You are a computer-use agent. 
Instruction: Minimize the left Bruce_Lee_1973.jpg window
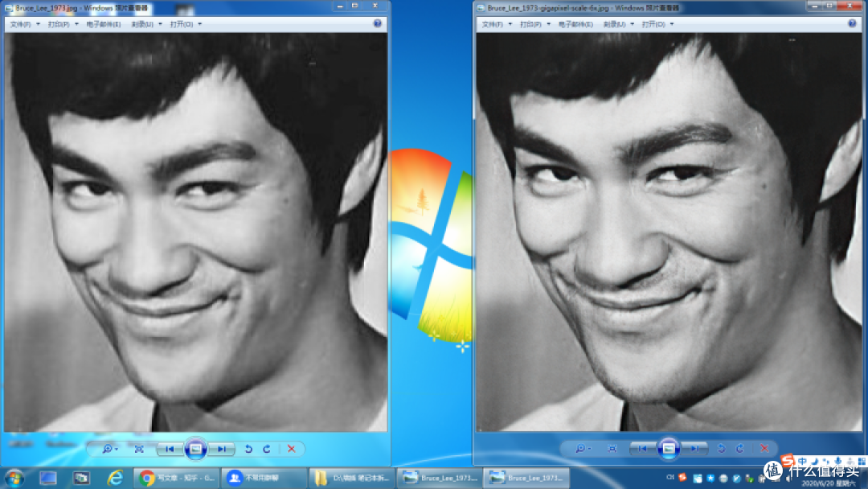point(340,6)
